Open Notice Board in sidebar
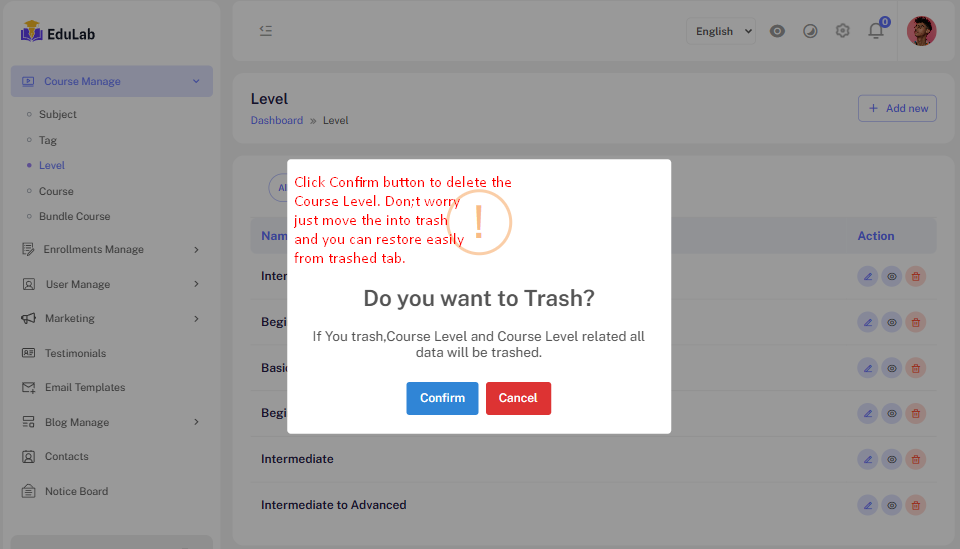960x549 pixels. coord(76,492)
